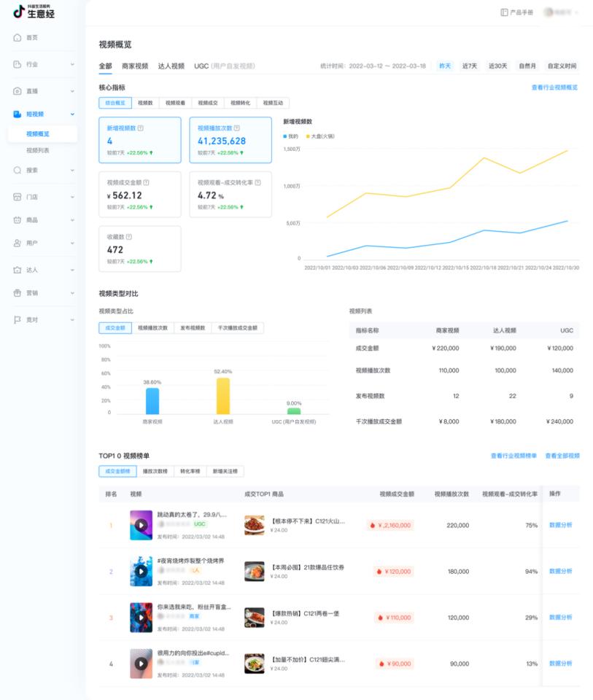
Task: Click help icon beside 视频成交金额
Action: point(147,182)
